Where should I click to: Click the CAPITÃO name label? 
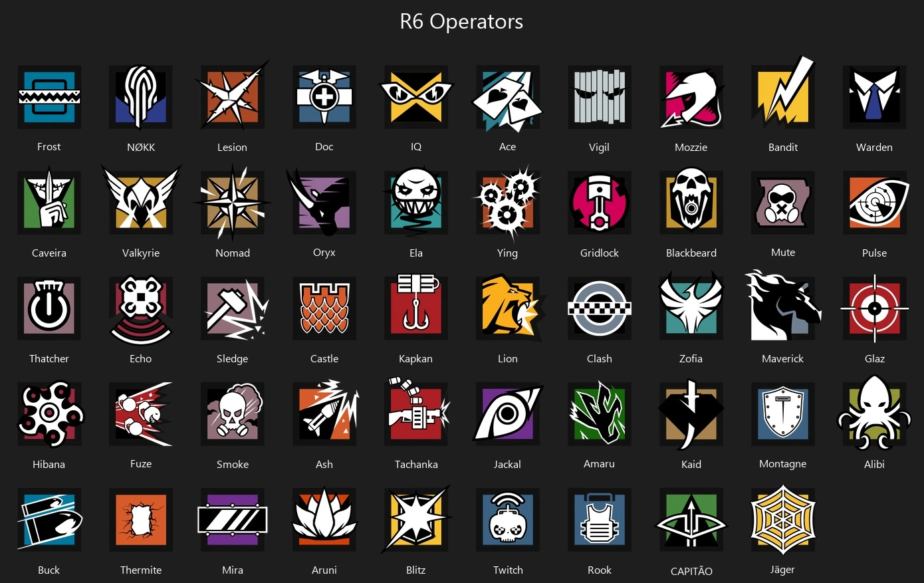691,571
